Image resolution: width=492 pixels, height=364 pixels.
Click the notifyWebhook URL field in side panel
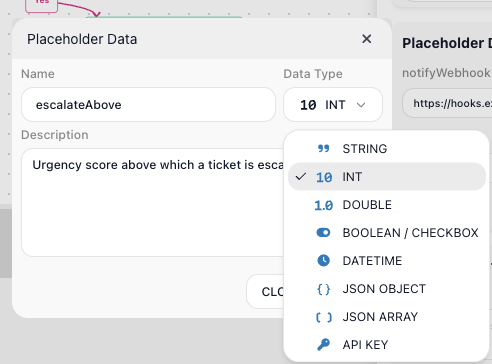click(x=447, y=103)
